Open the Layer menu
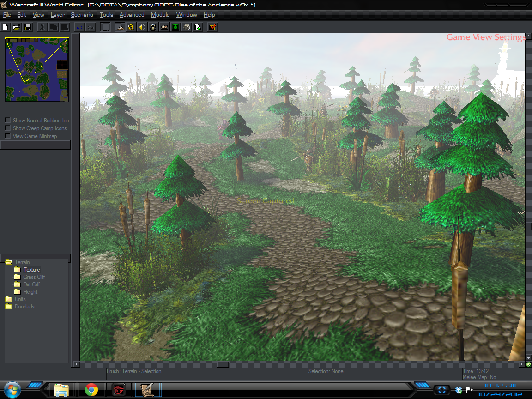532x399 pixels. [57, 15]
